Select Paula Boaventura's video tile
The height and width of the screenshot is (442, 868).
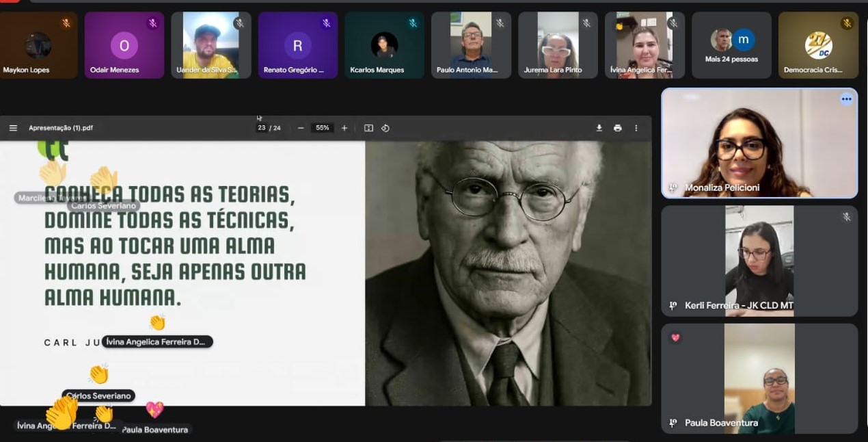[759, 378]
